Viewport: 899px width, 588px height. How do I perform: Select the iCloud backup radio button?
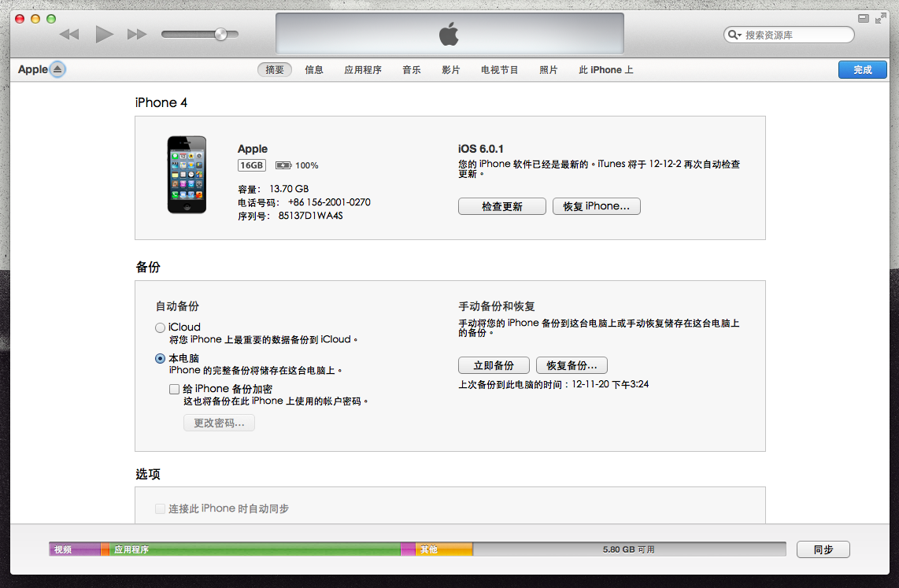tap(160, 327)
